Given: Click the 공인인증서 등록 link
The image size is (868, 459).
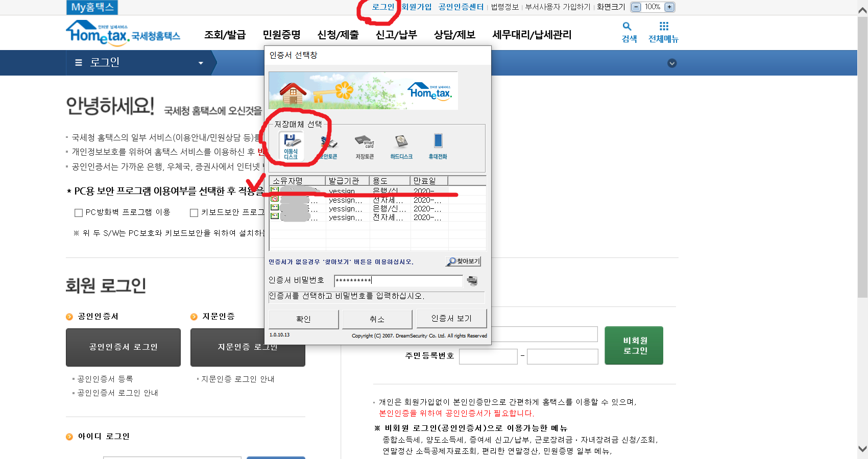Looking at the screenshot, I should tap(105, 379).
